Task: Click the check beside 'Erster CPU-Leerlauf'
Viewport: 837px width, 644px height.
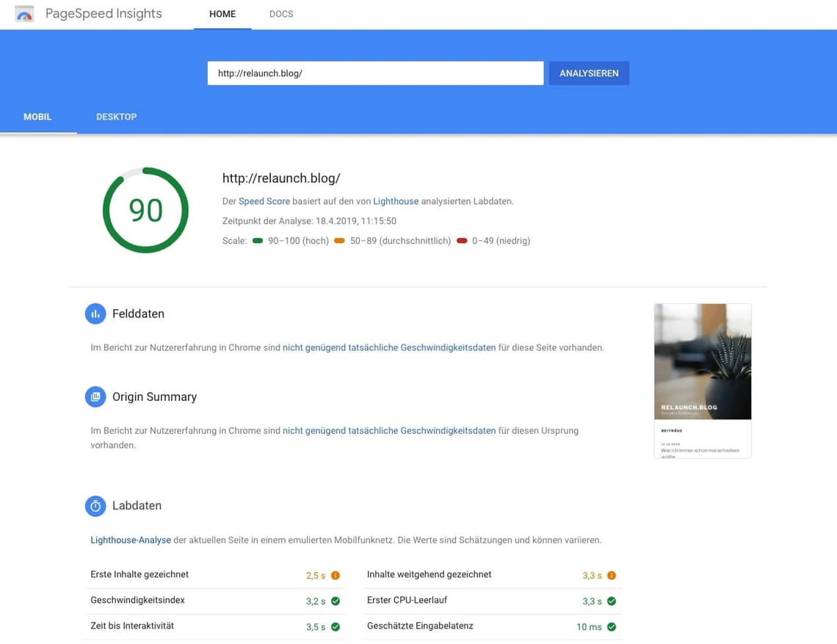Action: (x=611, y=601)
